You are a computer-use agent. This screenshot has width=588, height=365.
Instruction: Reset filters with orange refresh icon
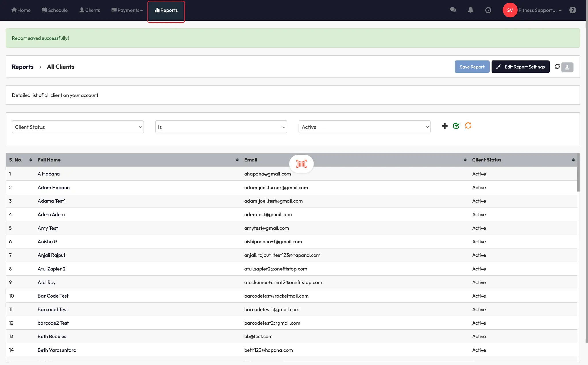click(468, 126)
